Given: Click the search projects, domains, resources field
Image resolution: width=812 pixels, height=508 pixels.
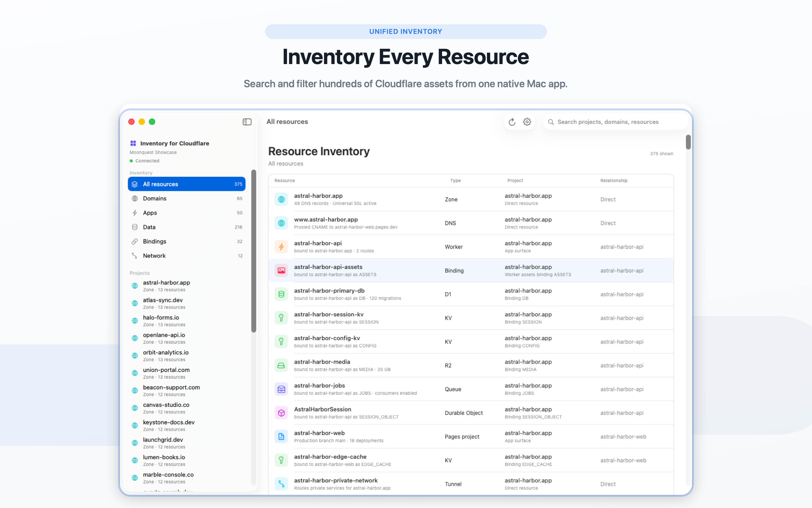Looking at the screenshot, I should pyautogui.click(x=616, y=122).
